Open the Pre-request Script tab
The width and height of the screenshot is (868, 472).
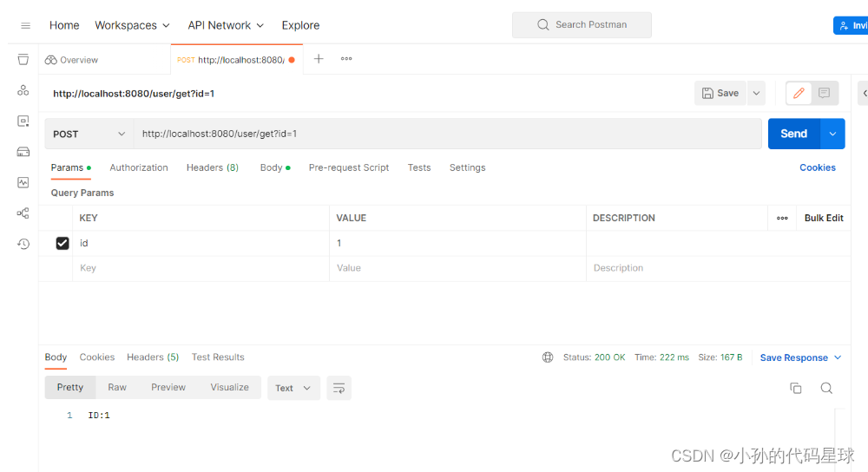point(349,167)
